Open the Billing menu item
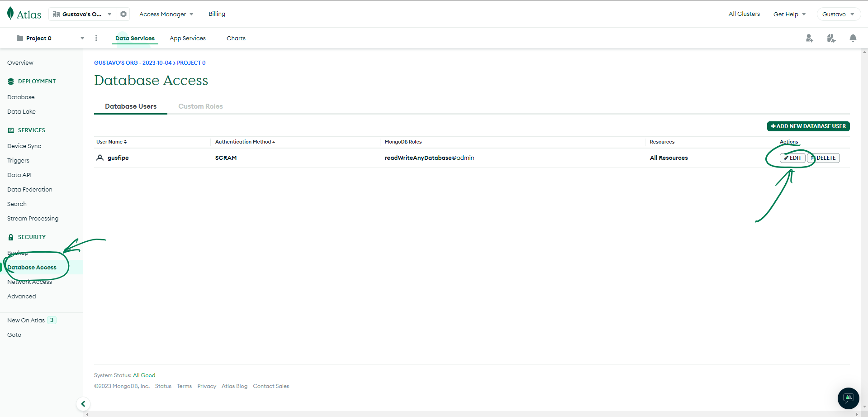Screen dimensions: 868x417 coord(217,14)
